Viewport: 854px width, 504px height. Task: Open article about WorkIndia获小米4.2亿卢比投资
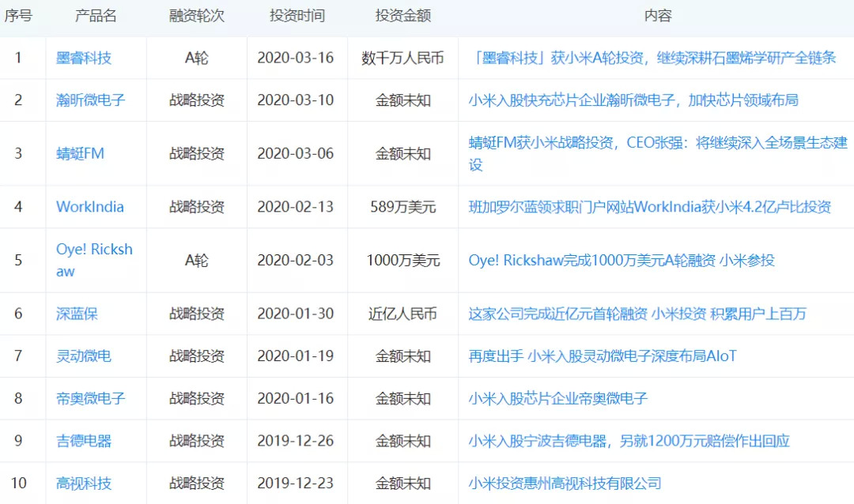[650, 207]
